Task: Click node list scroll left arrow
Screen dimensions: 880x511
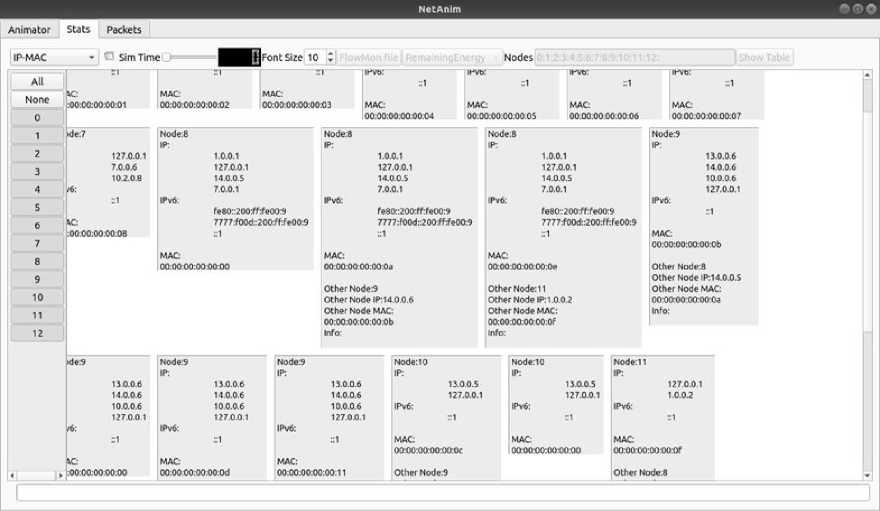Action: (12, 475)
